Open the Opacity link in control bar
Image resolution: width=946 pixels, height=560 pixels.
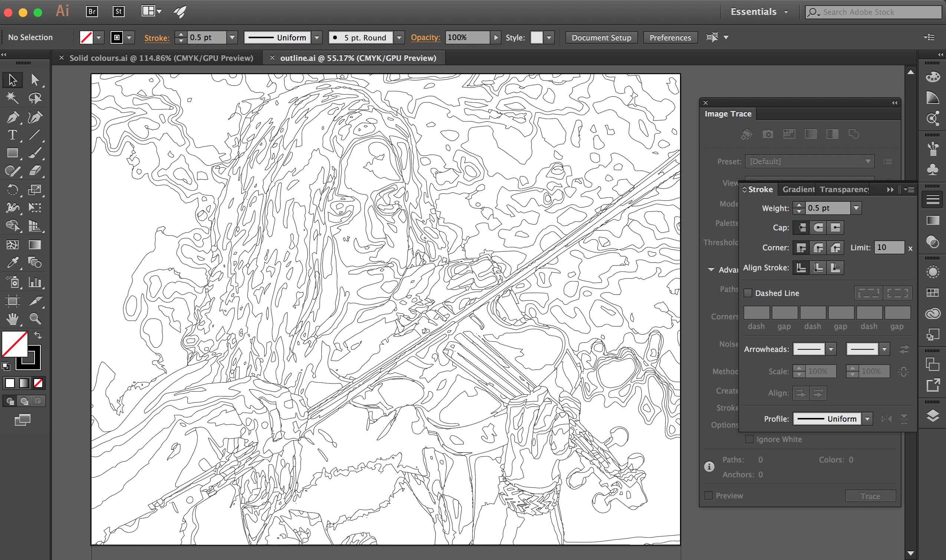click(x=425, y=37)
